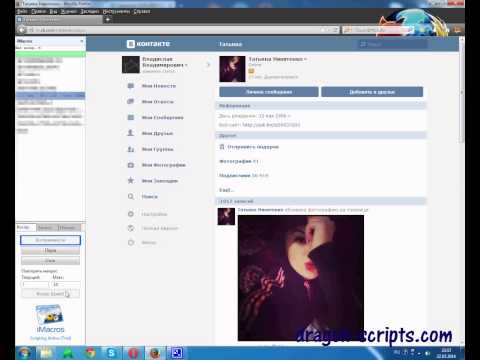Open the large wall post photo
This screenshot has height=360, width=480.
(x=301, y=278)
